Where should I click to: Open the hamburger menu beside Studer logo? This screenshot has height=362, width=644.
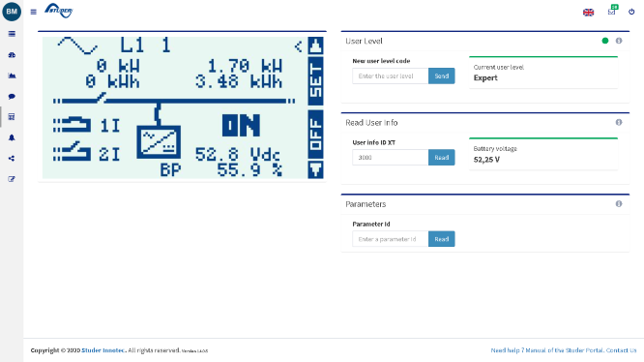33,12
